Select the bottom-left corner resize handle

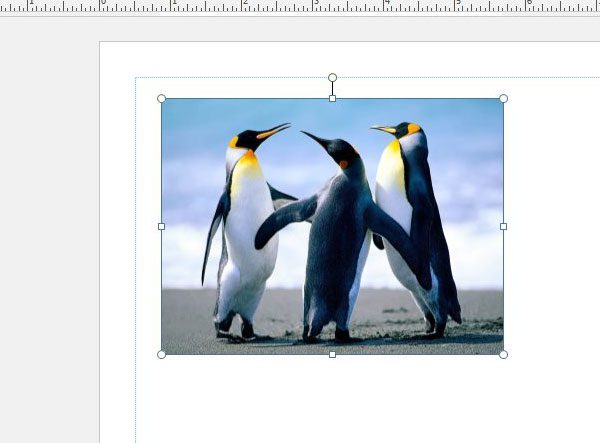click(x=161, y=355)
